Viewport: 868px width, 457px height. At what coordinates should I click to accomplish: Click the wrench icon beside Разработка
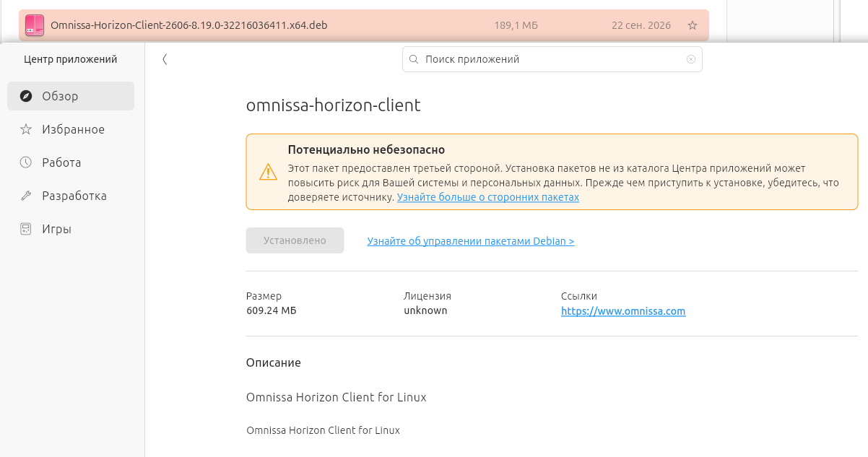pos(26,196)
